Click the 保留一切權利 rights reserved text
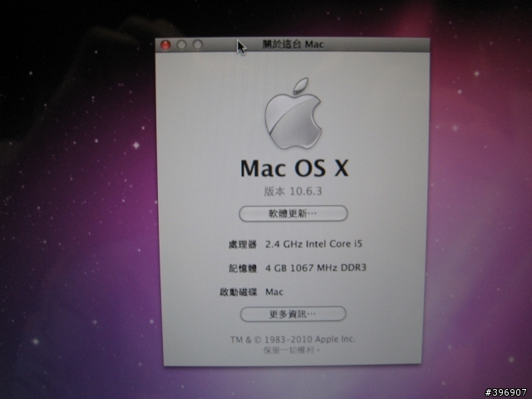Image resolution: width=532 pixels, height=399 pixels. tap(292, 350)
